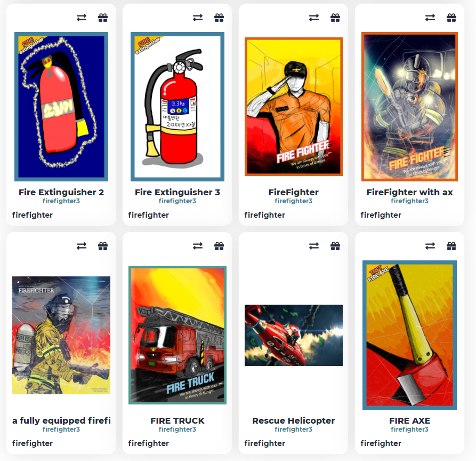Click gift icon on Rescue Helicopter card
This screenshot has width=476, height=461.
coord(335,246)
